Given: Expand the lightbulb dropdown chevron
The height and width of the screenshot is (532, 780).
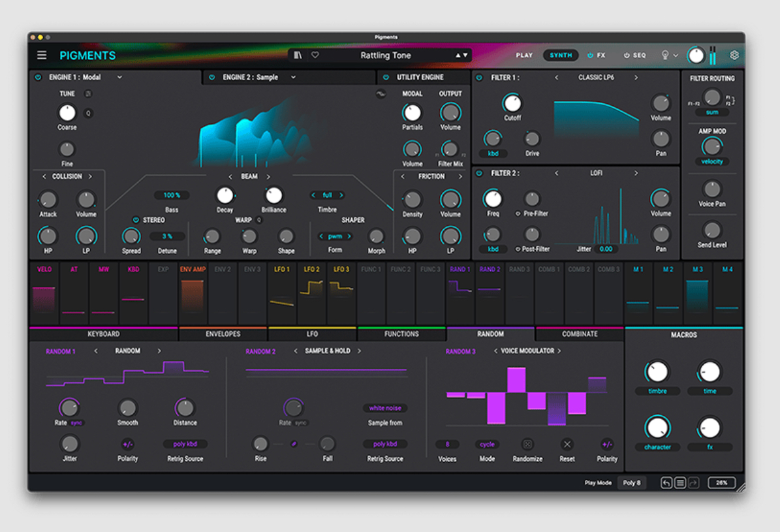Looking at the screenshot, I should [x=676, y=55].
